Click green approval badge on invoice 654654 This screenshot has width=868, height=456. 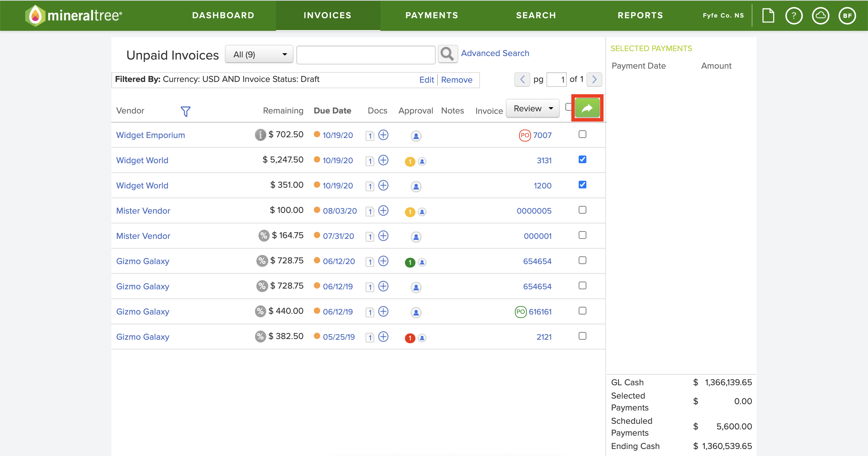(410, 262)
